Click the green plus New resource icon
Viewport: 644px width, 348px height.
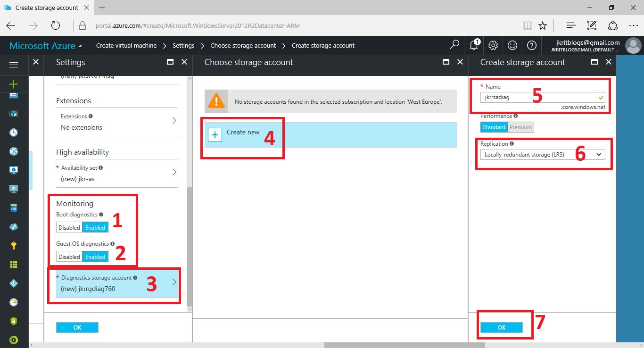tap(14, 84)
